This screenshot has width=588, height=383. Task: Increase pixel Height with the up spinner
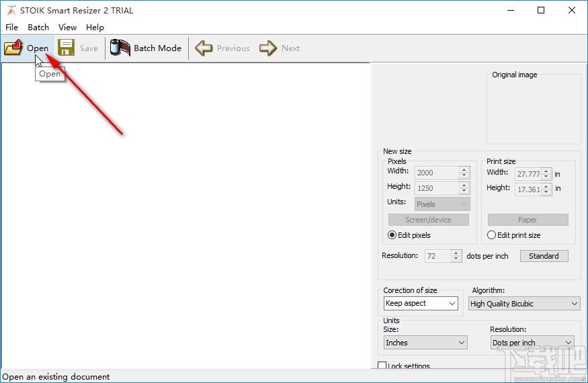coord(464,185)
